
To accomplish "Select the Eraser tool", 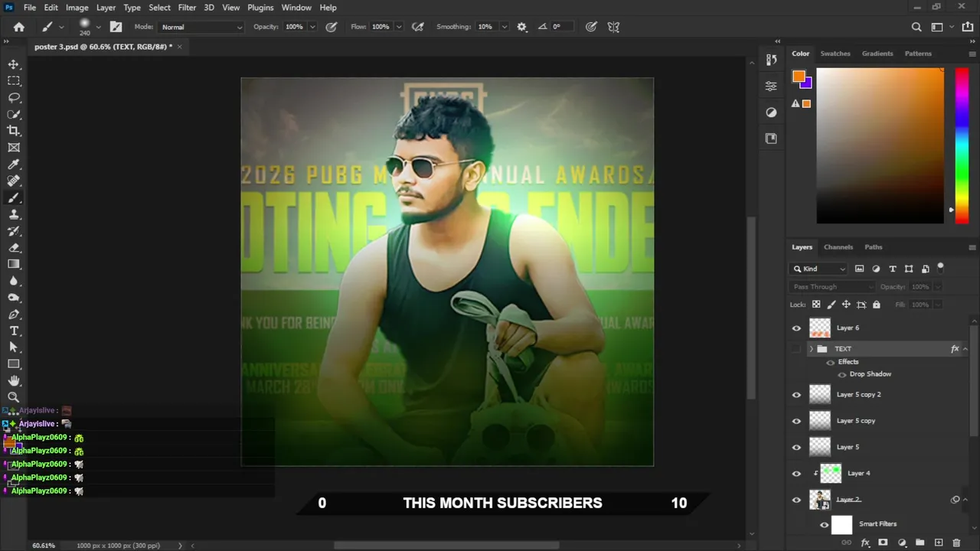I will tap(14, 248).
